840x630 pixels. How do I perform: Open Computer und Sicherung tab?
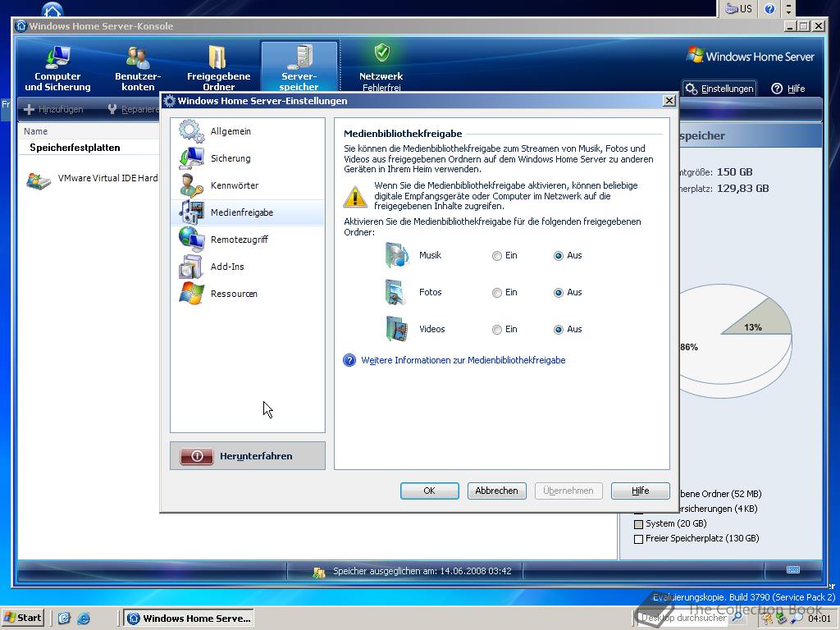[57, 67]
